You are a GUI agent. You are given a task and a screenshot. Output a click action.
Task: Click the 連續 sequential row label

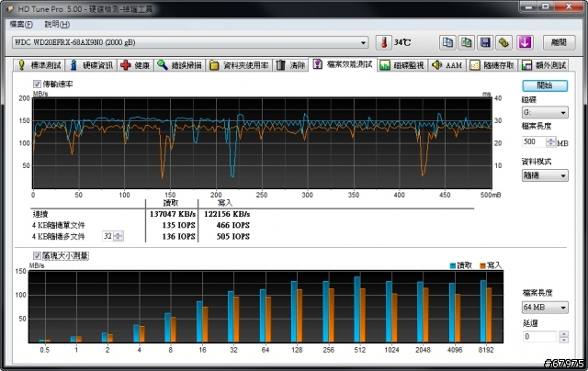click(x=40, y=214)
